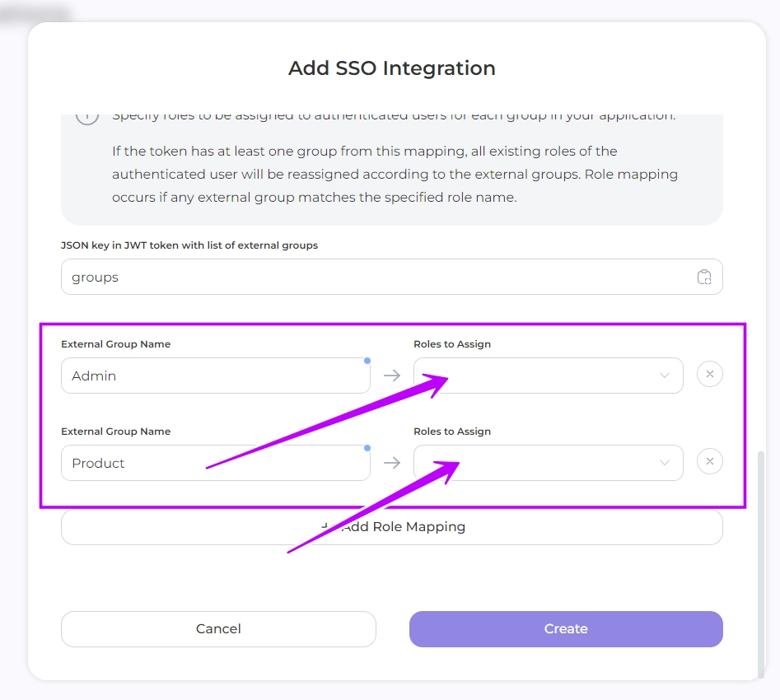Click the JSON key in JWT token label
Image resolution: width=780 pixels, height=700 pixels.
pos(189,245)
